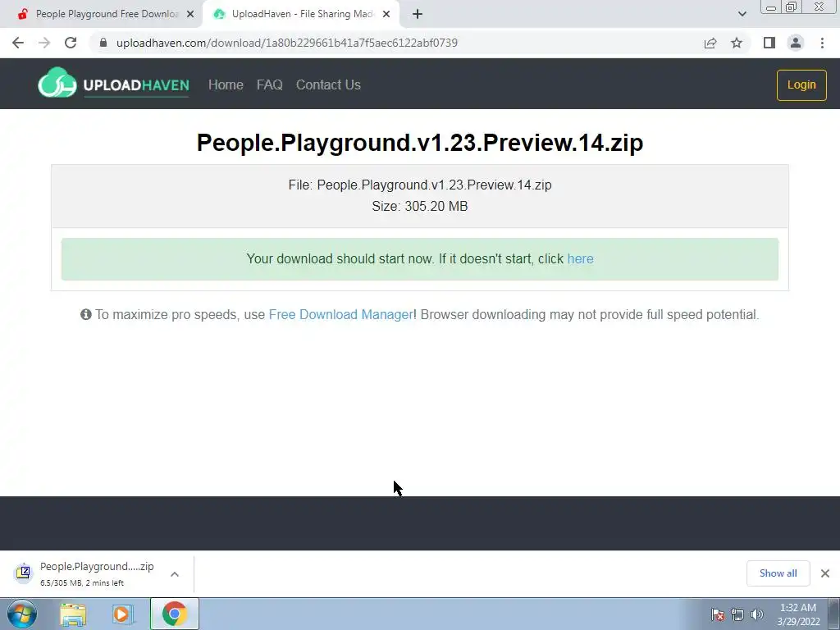Open a new browser tab
The image size is (840, 630).
click(418, 14)
